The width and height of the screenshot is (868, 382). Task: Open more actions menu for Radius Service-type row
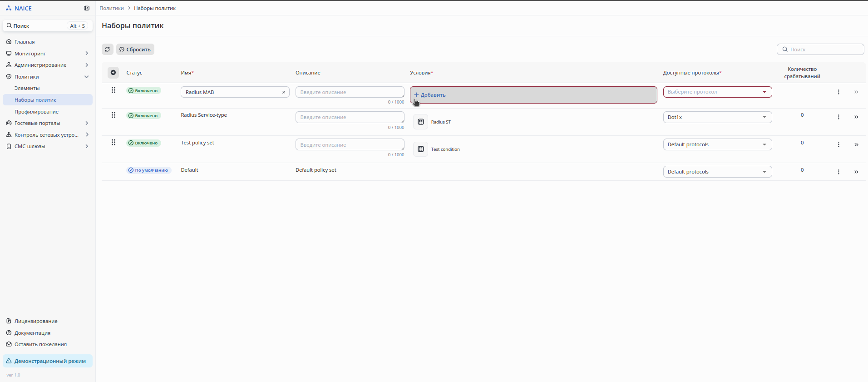pos(838,117)
